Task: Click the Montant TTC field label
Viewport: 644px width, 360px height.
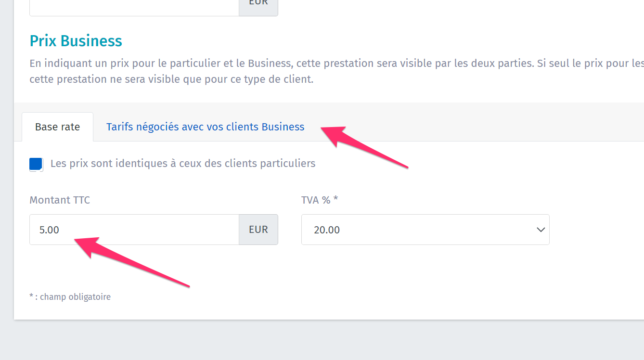Action: click(60, 200)
